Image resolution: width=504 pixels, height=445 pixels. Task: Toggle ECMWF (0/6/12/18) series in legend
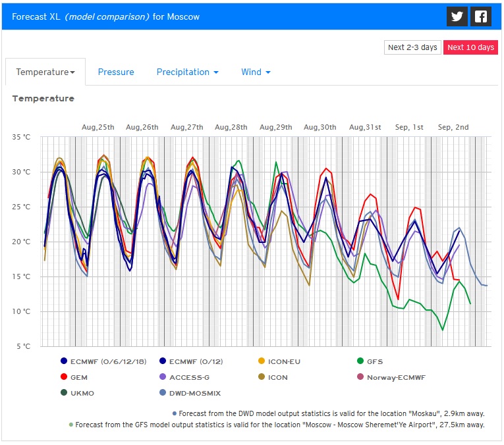pos(103,361)
